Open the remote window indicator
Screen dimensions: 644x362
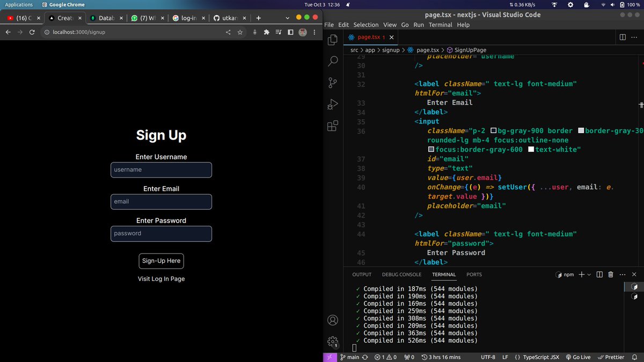point(330,357)
